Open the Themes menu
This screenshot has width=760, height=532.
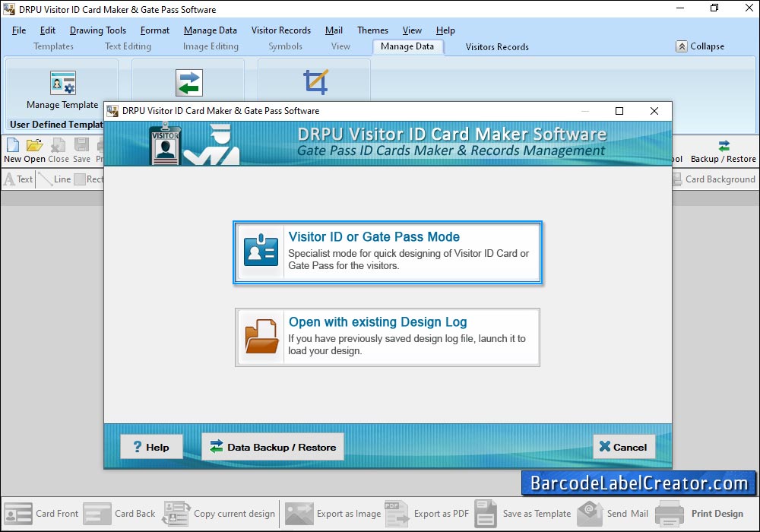click(x=372, y=30)
